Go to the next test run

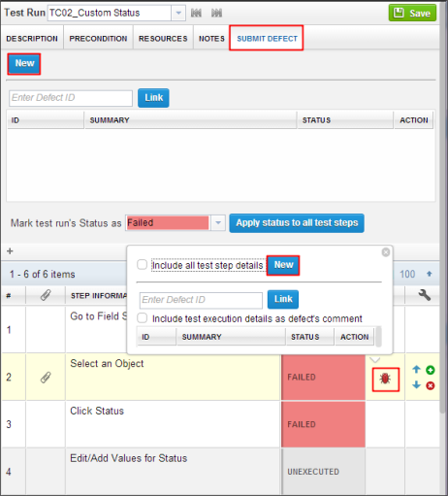(x=216, y=13)
